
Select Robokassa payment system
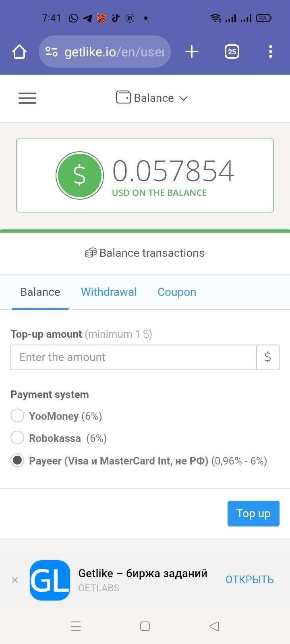click(17, 438)
